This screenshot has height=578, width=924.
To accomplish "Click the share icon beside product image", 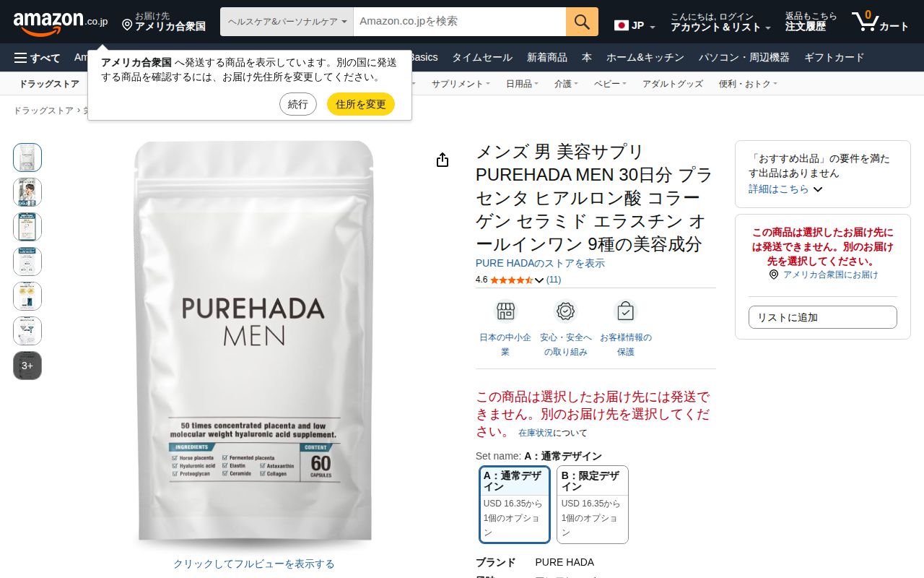I will click(443, 160).
